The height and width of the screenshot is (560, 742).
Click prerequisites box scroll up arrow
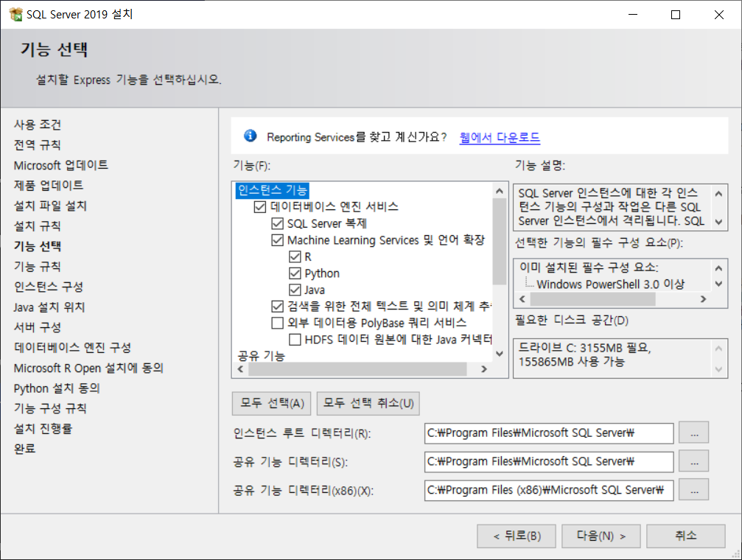tap(718, 268)
